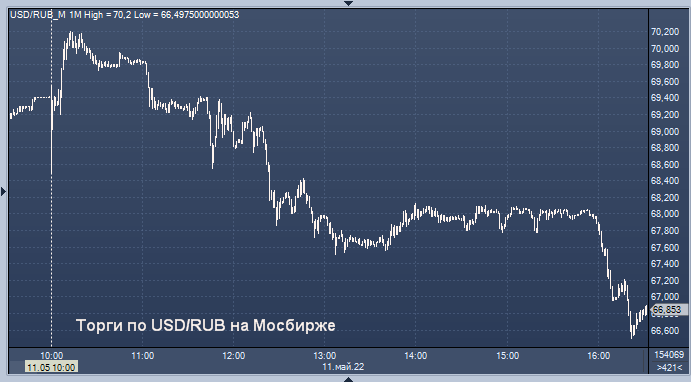Viewport: 691px width, 382px height.
Task: Expand the panel using the top arrow
Action: (348, 3)
